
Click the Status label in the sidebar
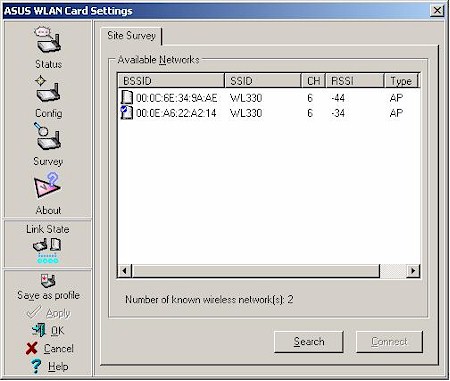(49, 64)
